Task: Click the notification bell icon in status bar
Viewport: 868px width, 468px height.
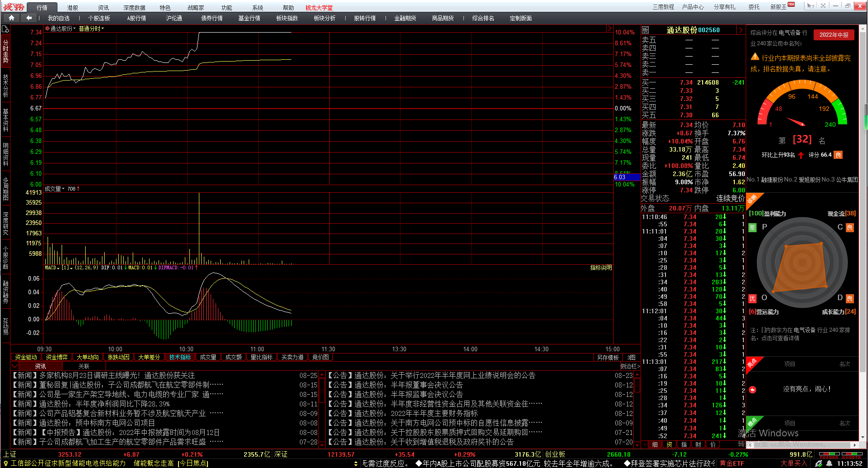Action: pyautogui.click(x=829, y=463)
